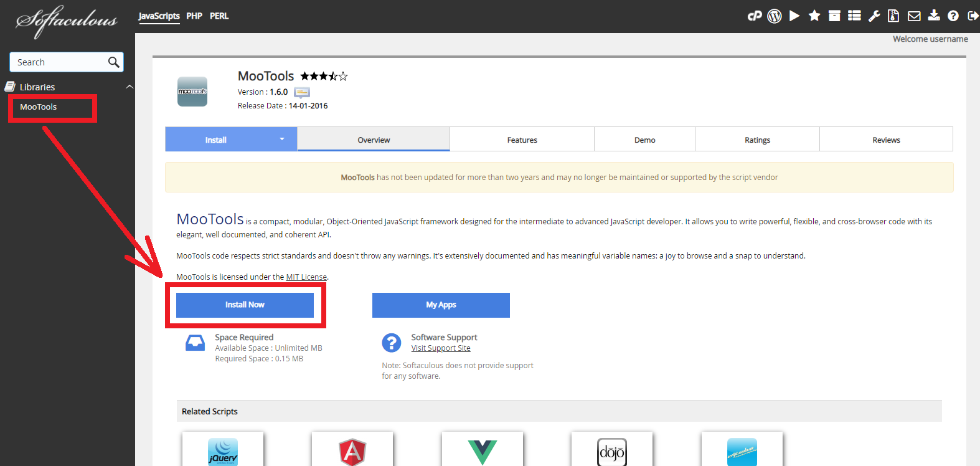Open the Visit Support Site link
This screenshot has height=466, width=980.
pos(441,348)
